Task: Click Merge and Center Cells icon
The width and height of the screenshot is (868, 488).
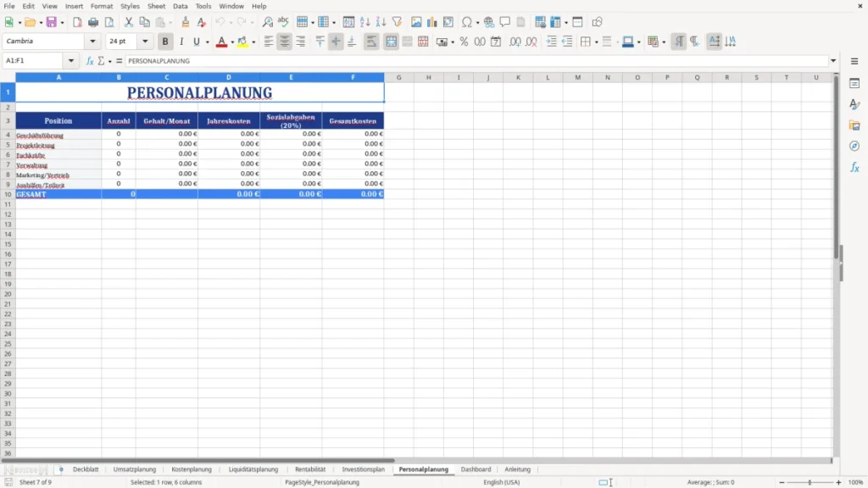Action: [x=392, y=42]
